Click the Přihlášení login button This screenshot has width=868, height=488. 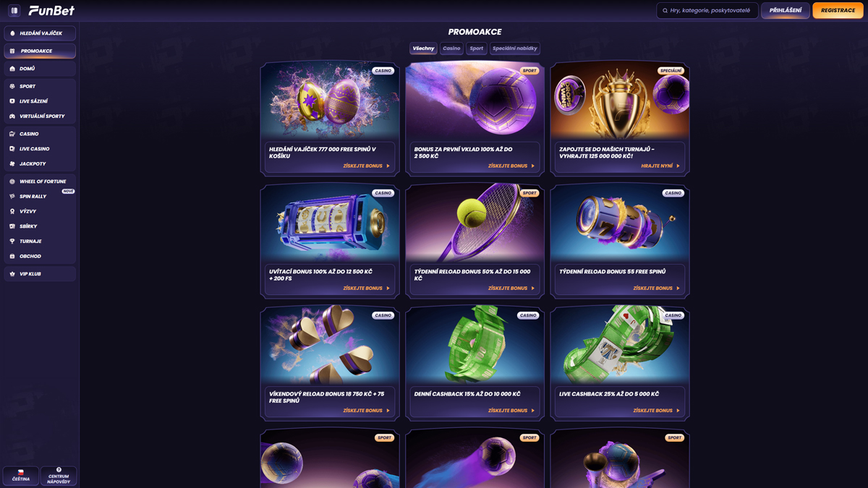[786, 11]
